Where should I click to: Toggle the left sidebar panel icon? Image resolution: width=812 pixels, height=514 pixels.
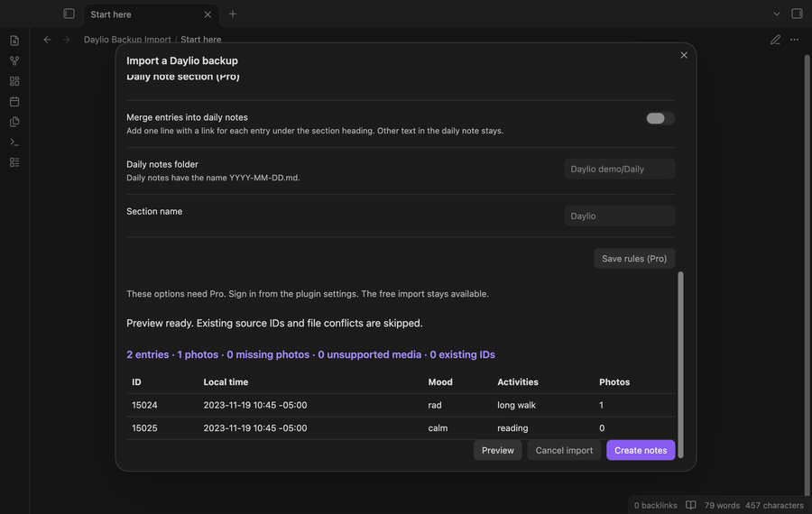coord(69,14)
